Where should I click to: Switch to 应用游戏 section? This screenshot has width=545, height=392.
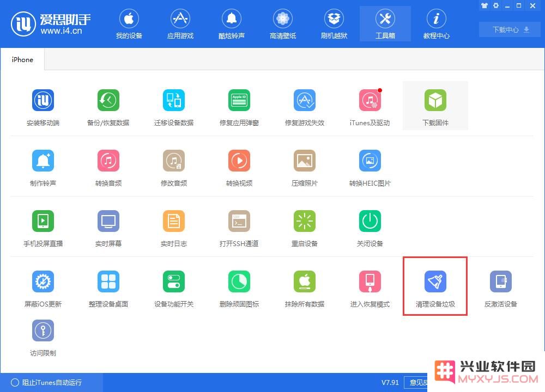(x=180, y=24)
